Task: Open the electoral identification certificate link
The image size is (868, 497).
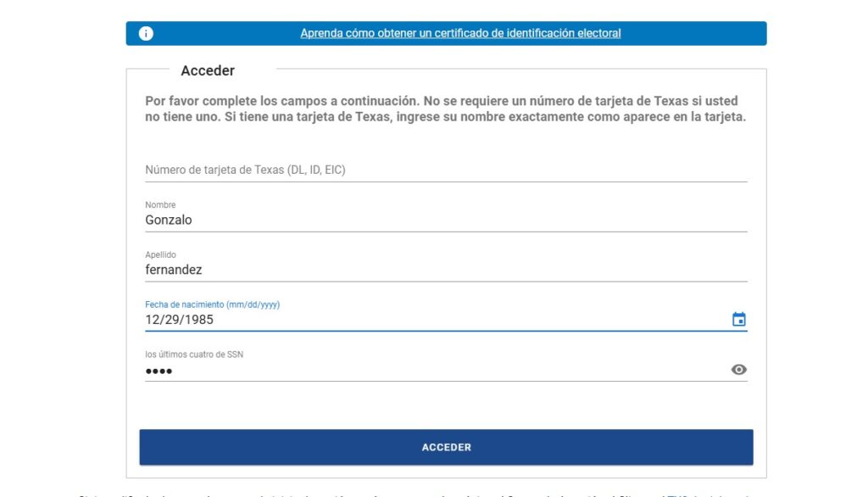Action: [x=460, y=32]
